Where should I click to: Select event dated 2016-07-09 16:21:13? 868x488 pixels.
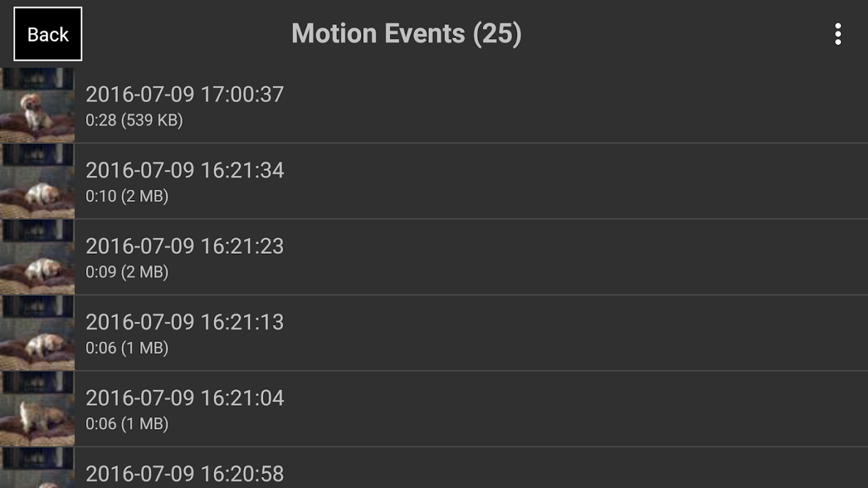point(184,322)
